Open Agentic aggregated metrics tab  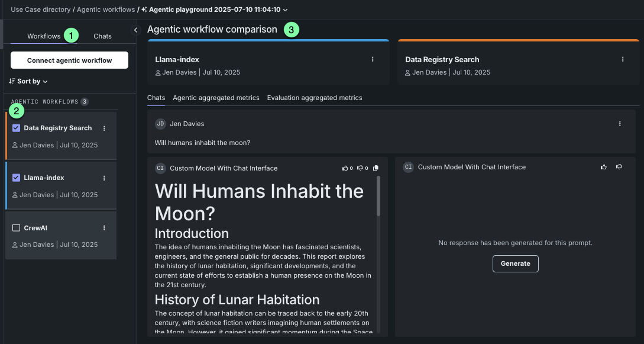point(216,98)
